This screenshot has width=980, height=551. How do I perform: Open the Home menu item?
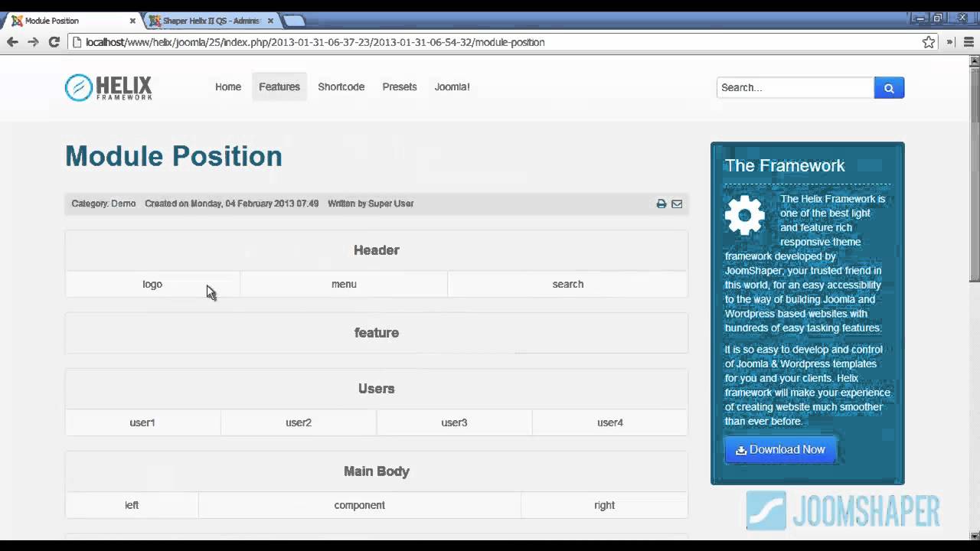point(228,87)
